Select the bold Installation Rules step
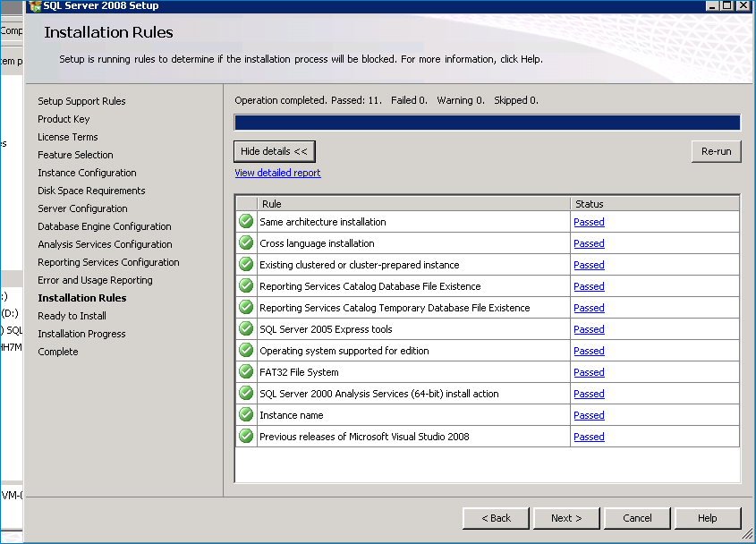The height and width of the screenshot is (544, 756). 82,298
